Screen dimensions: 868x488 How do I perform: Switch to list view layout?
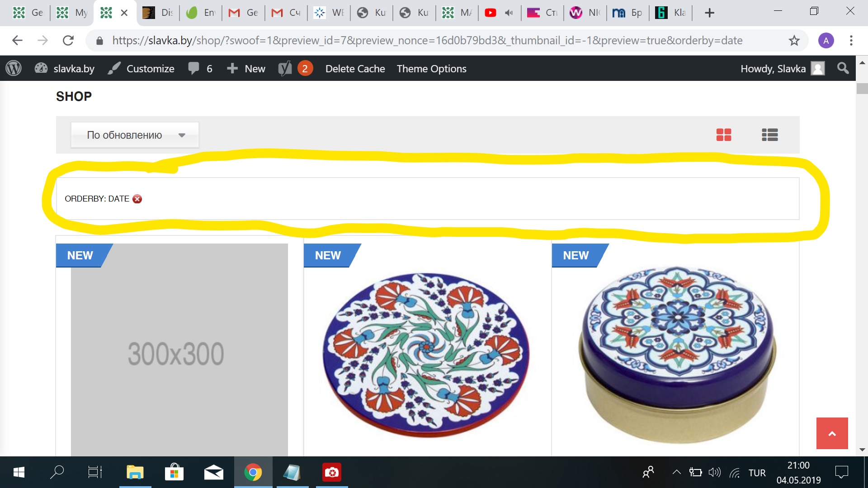coord(769,135)
